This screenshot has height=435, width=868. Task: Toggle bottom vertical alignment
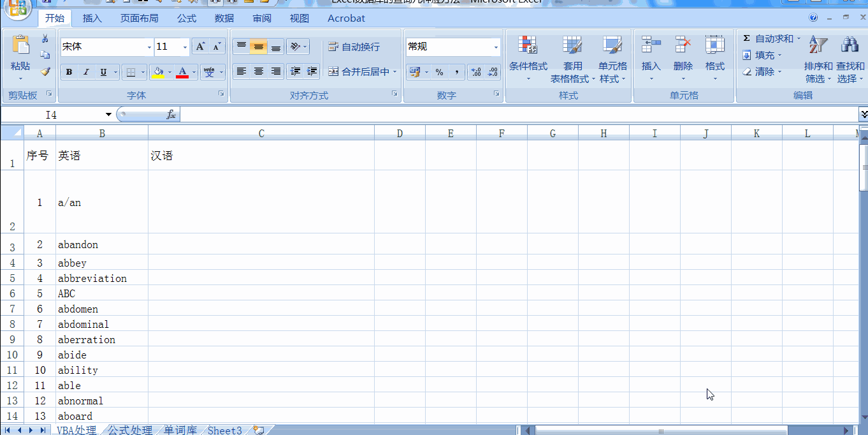tap(276, 47)
